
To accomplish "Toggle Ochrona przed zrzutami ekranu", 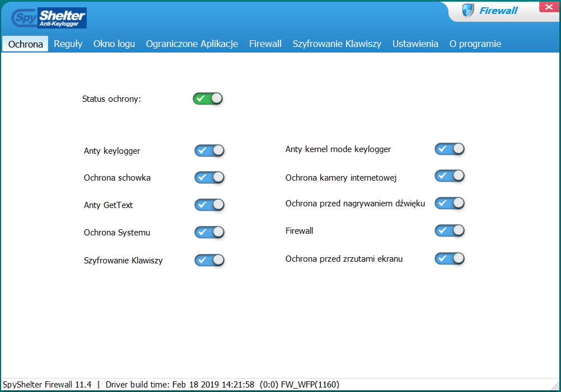I will (450, 258).
